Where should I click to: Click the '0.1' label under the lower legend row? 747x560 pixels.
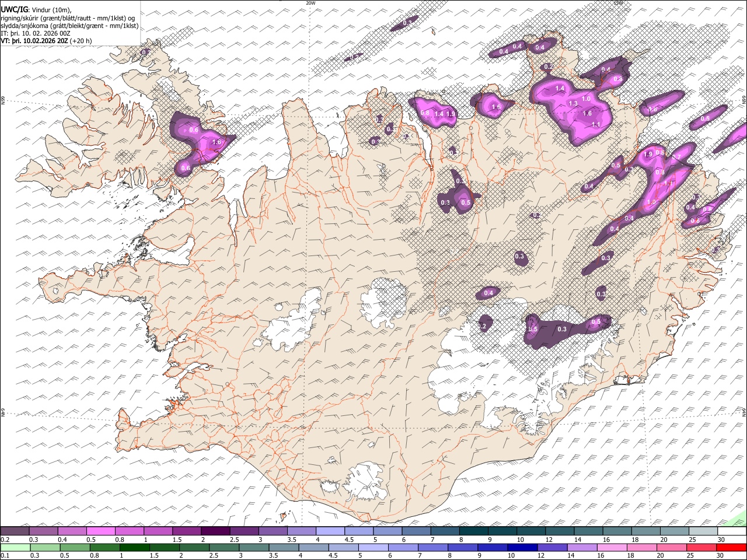[x=4, y=556]
